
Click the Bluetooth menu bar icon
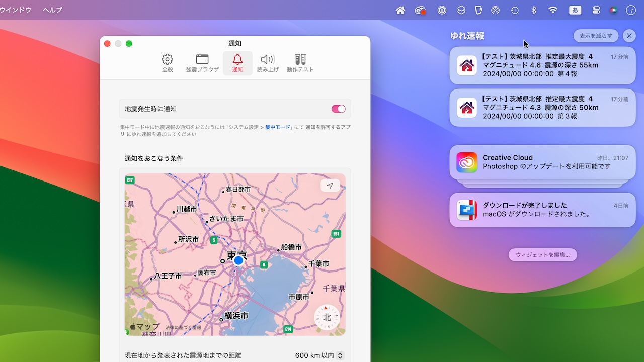534,10
